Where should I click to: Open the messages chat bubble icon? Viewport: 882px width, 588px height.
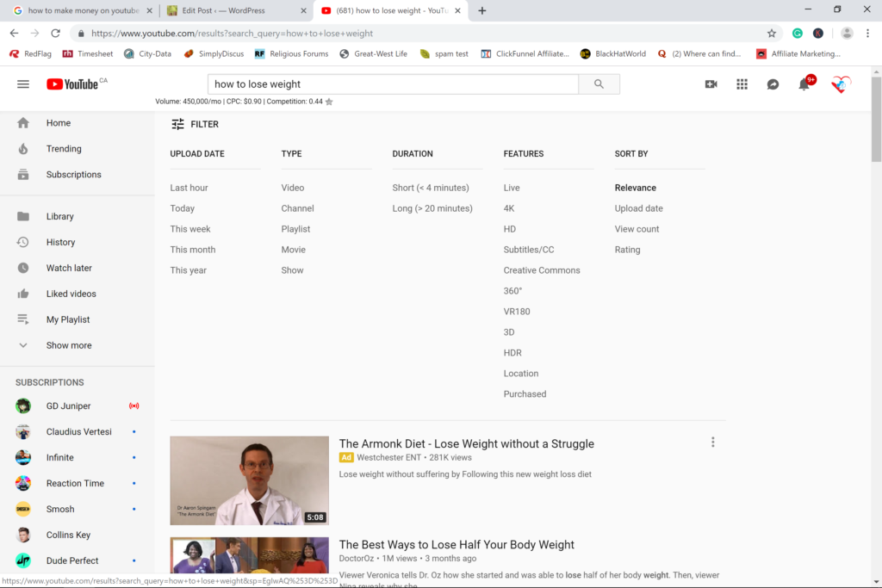coord(773,84)
